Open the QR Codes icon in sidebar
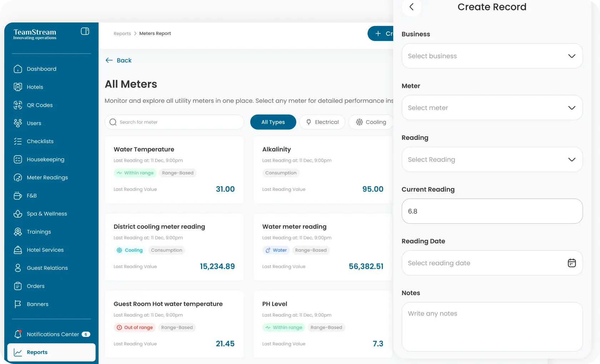This screenshot has width=600, height=364. (18, 105)
